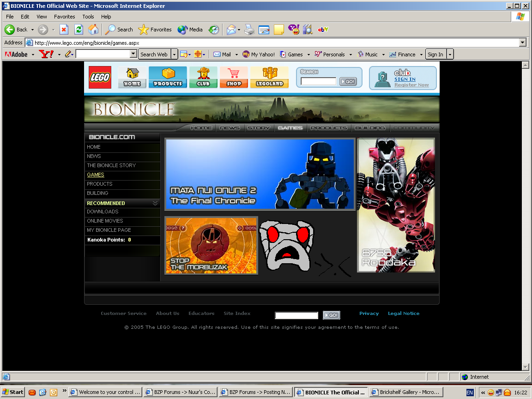Open the LEGO Shop nav button
532x399 pixels.
click(x=234, y=78)
